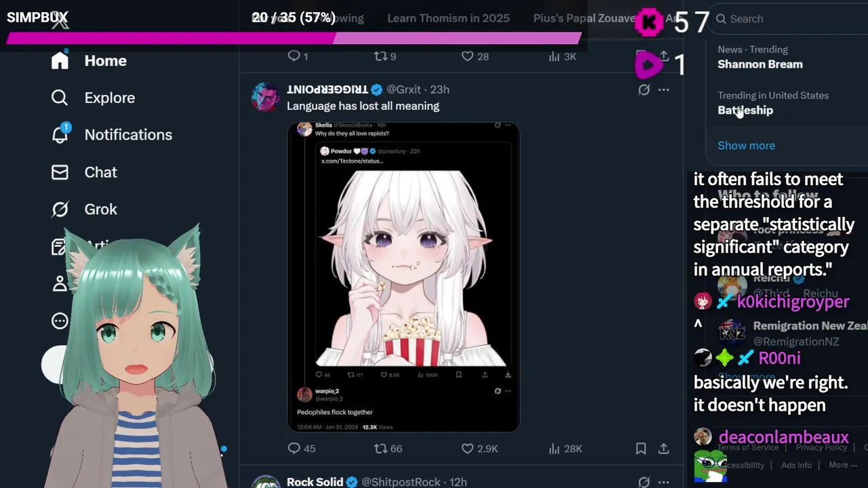Open Chat via the envelope icon
The image size is (868, 488).
click(84, 172)
